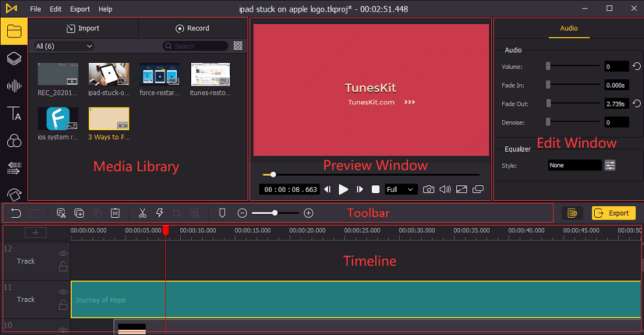Image resolution: width=644 pixels, height=335 pixels.
Task: Zoom out the timeline with minus icon
Action: [x=242, y=213]
